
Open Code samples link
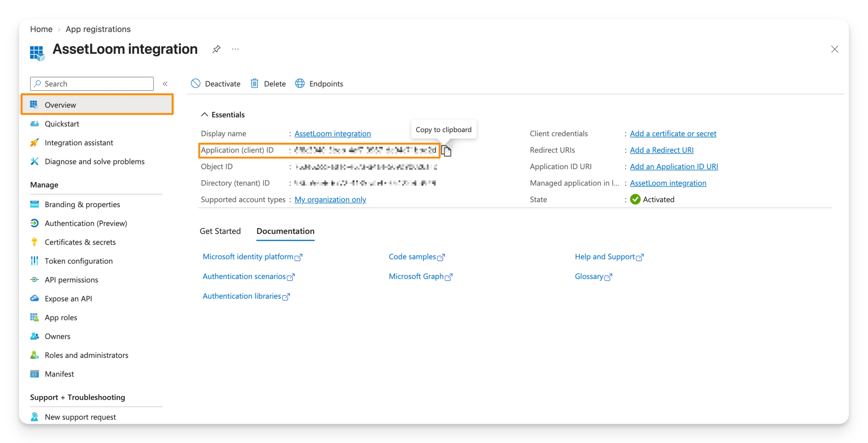point(416,257)
